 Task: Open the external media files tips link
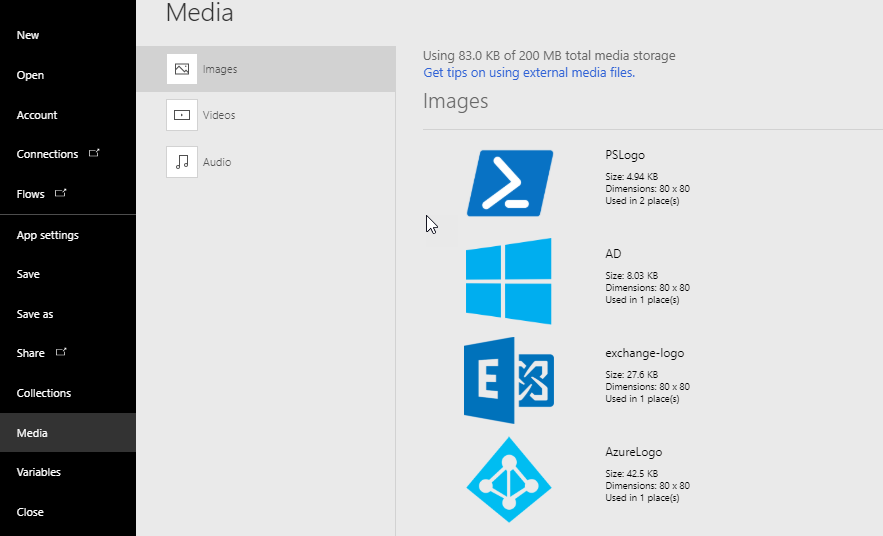[529, 73]
